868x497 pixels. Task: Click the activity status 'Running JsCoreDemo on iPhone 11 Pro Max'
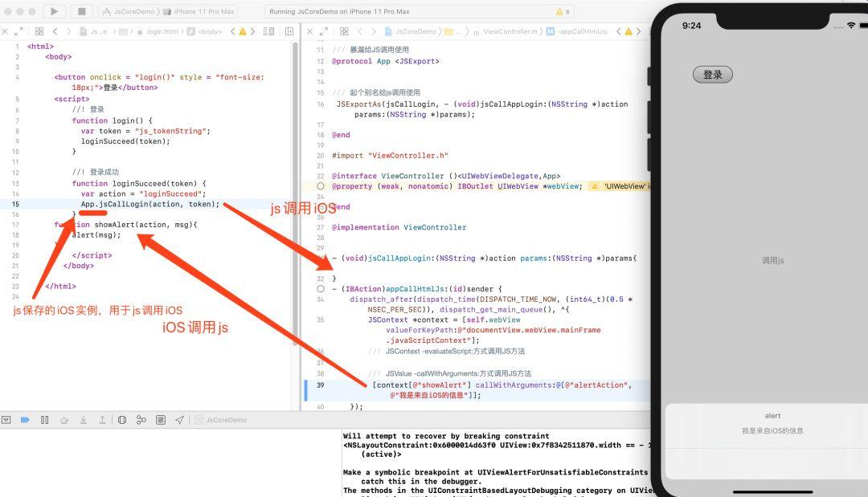point(340,11)
